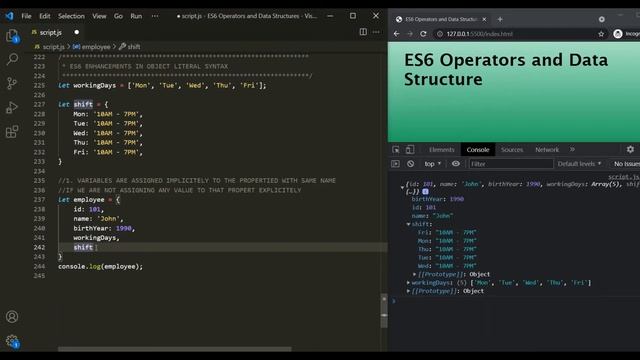Go forward in the browser

click(x=410, y=34)
